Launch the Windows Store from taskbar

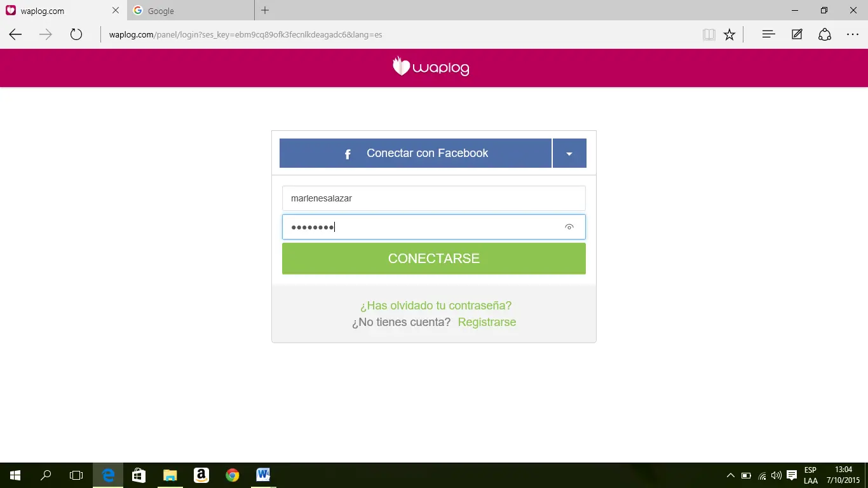point(139,475)
